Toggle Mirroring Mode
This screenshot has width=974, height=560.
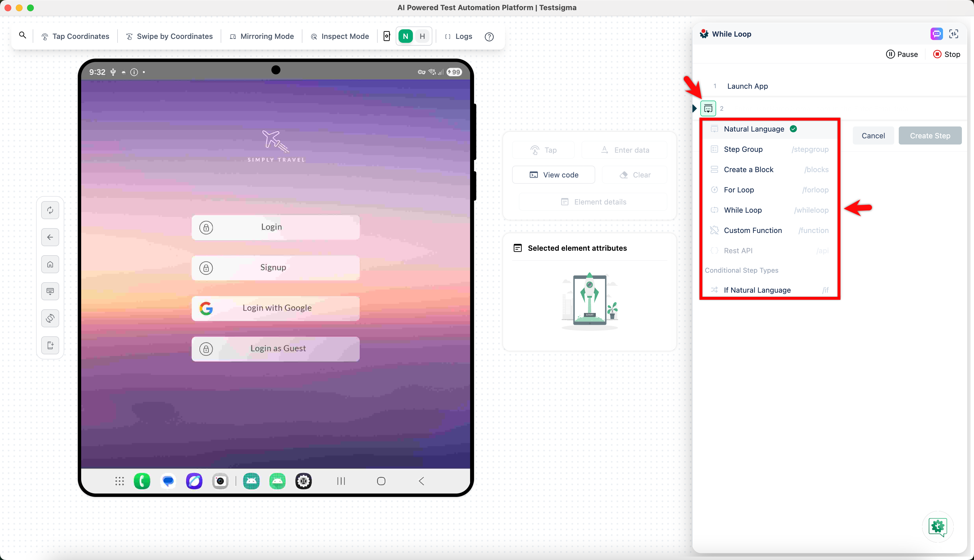262,36
